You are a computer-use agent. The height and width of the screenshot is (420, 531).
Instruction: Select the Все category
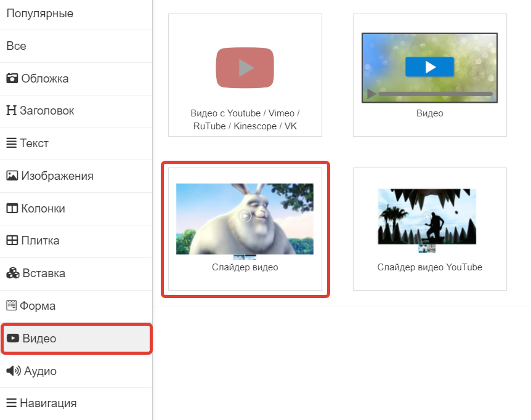tap(76, 46)
